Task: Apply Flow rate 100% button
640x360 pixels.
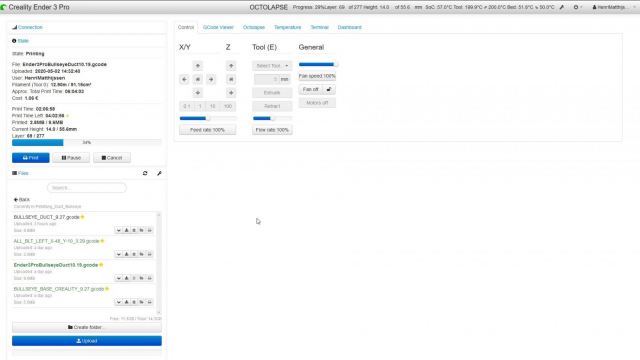Action: click(x=272, y=130)
